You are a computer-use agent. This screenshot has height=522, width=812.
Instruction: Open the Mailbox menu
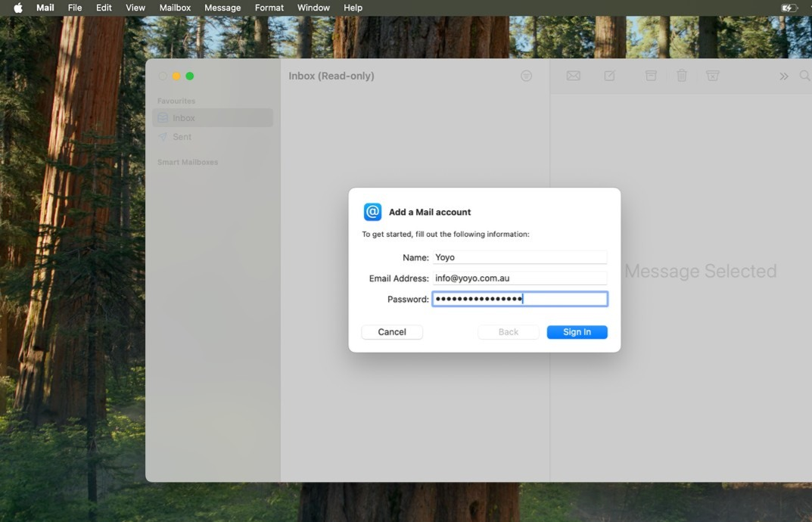tap(175, 8)
